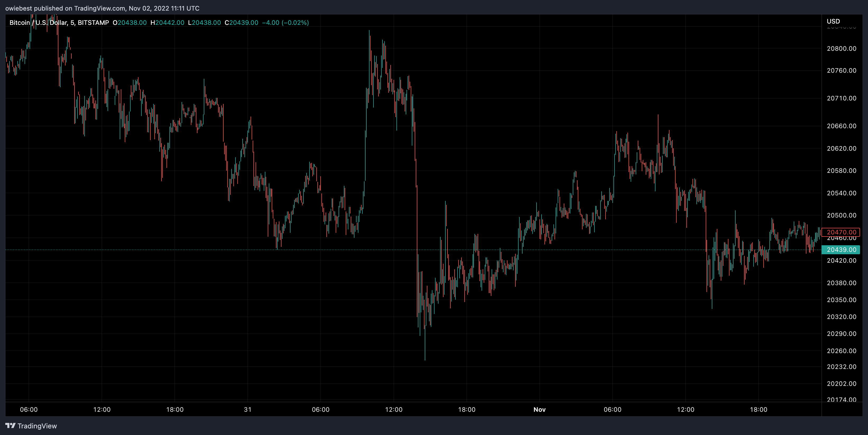Click the 20350.00 price axis label
Image resolution: width=868 pixels, height=435 pixels.
pyautogui.click(x=841, y=300)
